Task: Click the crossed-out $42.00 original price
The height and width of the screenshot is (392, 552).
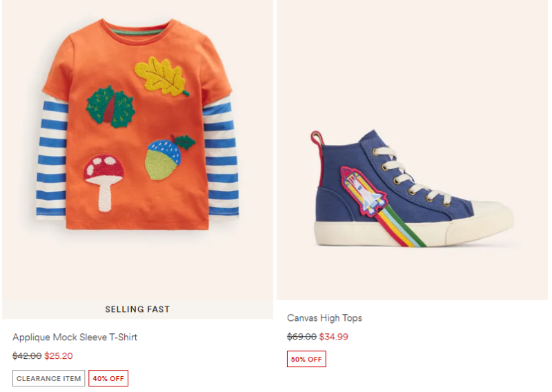Action: [27, 355]
